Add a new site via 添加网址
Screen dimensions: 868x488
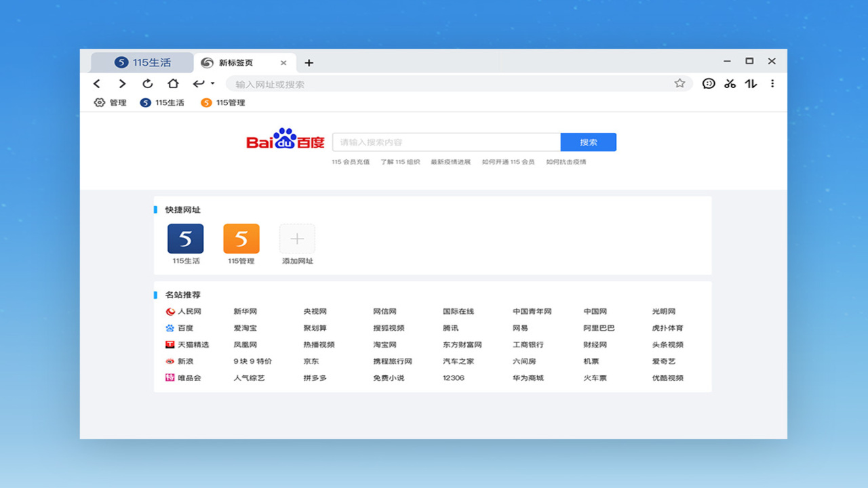coord(296,239)
